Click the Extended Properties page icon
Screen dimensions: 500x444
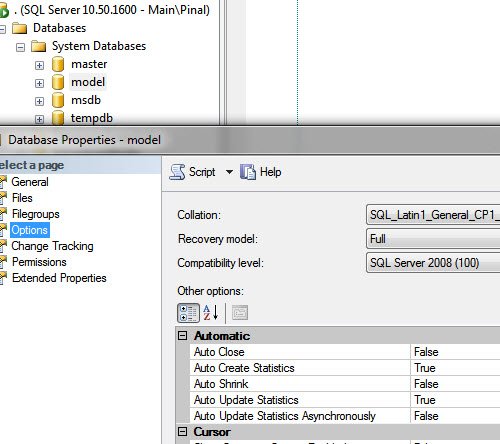click(3, 278)
